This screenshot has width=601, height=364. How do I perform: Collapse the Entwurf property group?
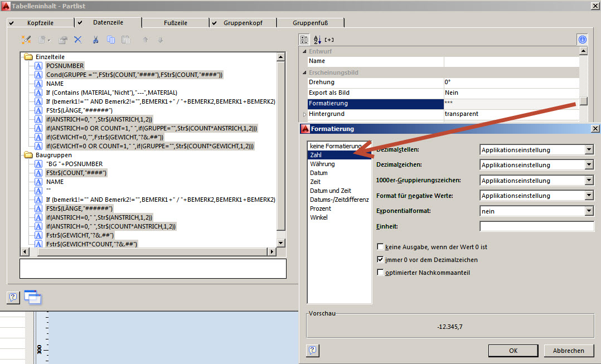pos(305,51)
